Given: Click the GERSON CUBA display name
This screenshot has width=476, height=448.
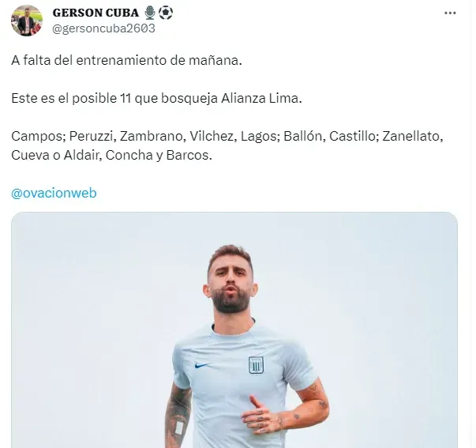Looking at the screenshot, I should click(96, 13).
